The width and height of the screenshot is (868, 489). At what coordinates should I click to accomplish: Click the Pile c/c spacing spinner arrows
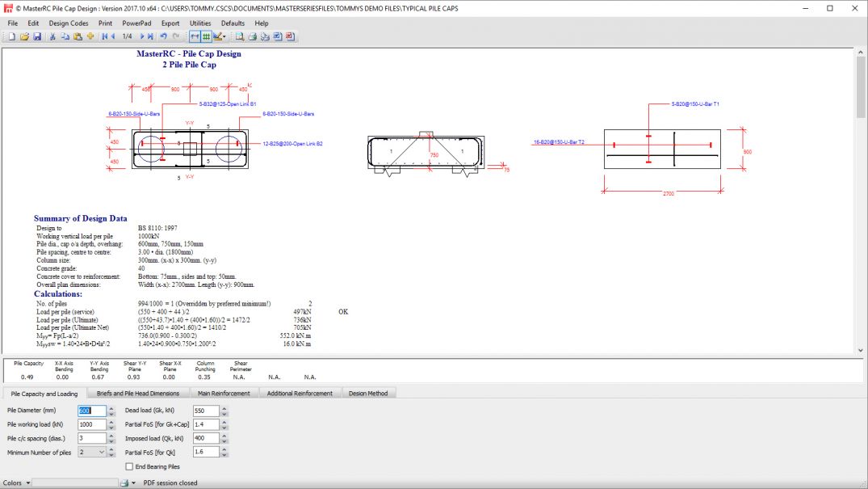point(111,439)
